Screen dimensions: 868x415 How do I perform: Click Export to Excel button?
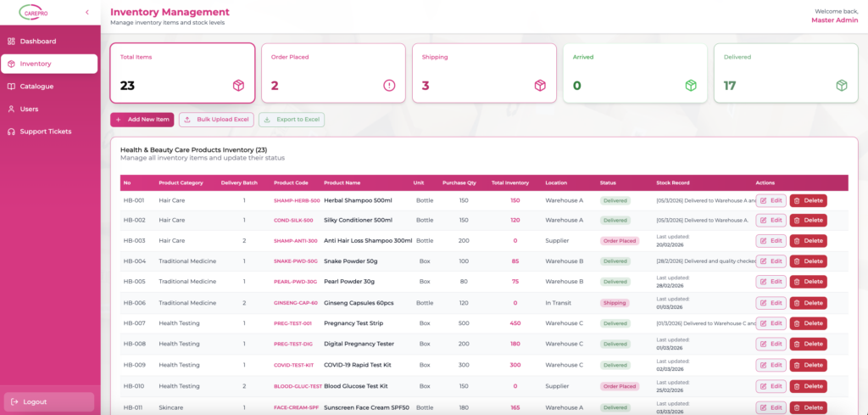[x=292, y=120]
